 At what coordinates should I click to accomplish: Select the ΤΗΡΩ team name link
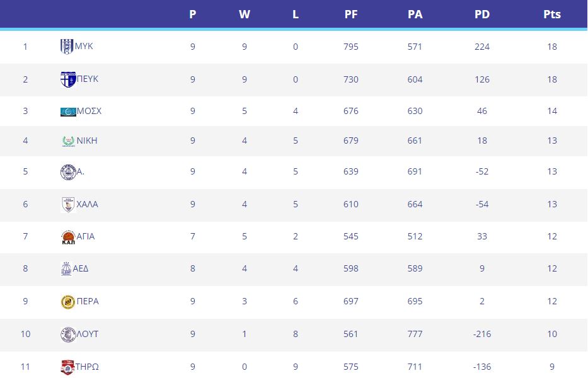point(87,367)
